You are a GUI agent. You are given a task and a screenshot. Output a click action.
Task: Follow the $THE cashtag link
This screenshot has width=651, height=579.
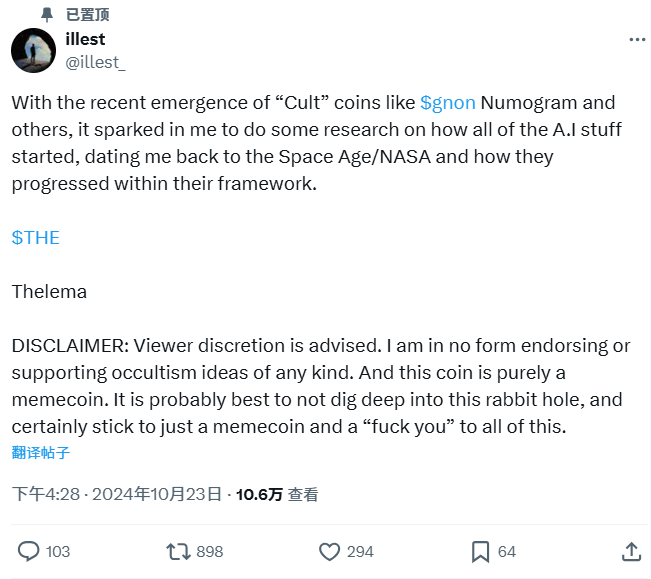(36, 238)
